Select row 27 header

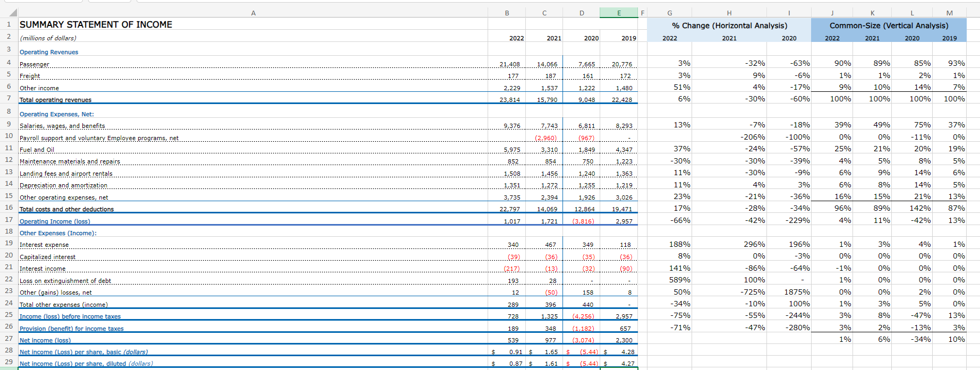pyautogui.click(x=9, y=338)
